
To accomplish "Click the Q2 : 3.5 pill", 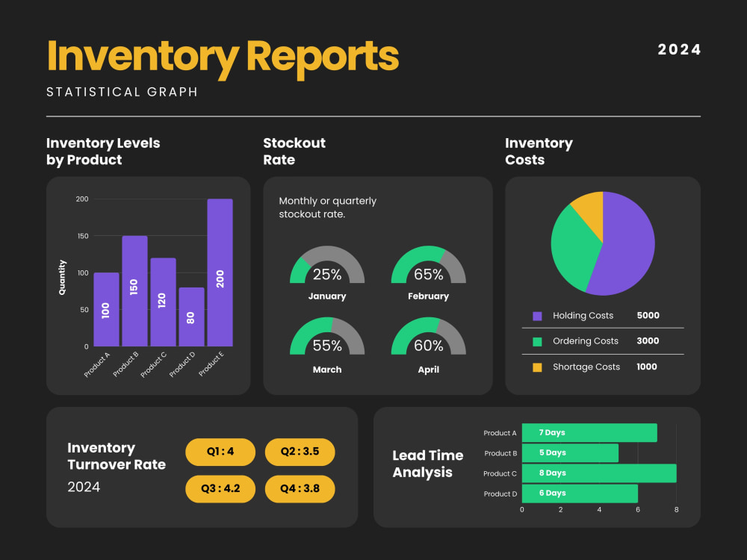I will [300, 452].
